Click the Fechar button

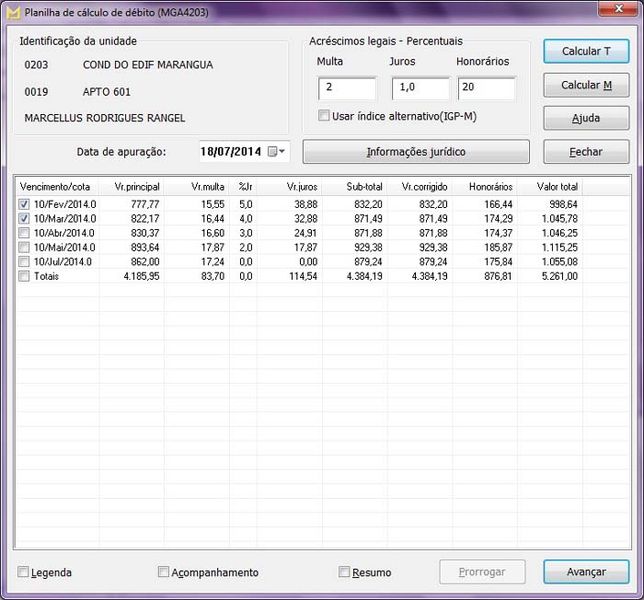[586, 152]
